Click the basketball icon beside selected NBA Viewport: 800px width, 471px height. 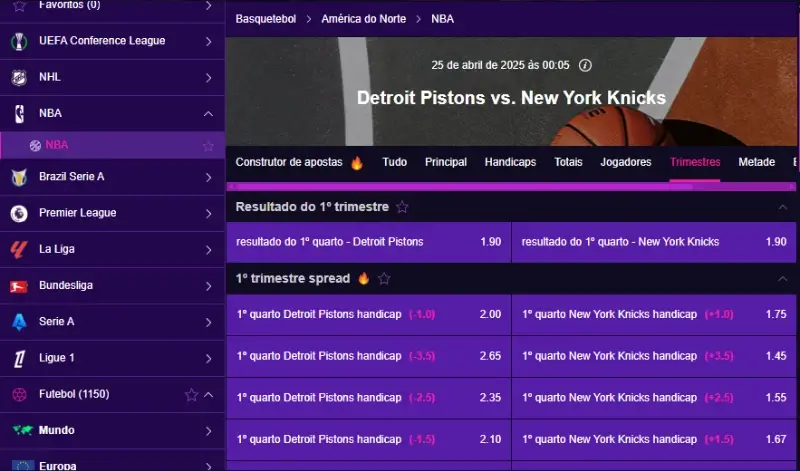(x=35, y=145)
